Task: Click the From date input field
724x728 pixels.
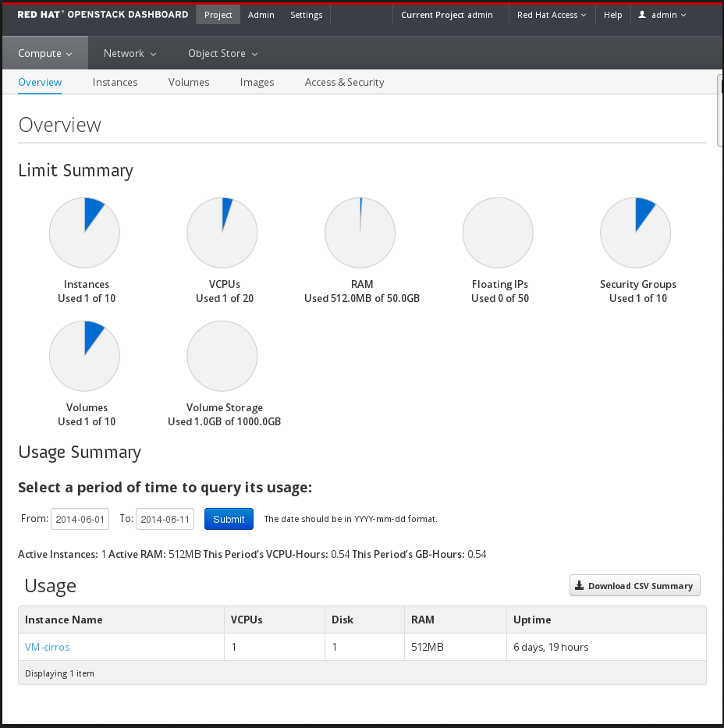Action: (x=80, y=520)
